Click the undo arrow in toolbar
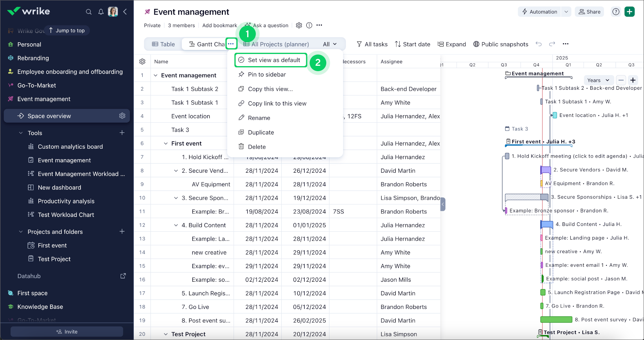The image size is (644, 340). (538, 44)
